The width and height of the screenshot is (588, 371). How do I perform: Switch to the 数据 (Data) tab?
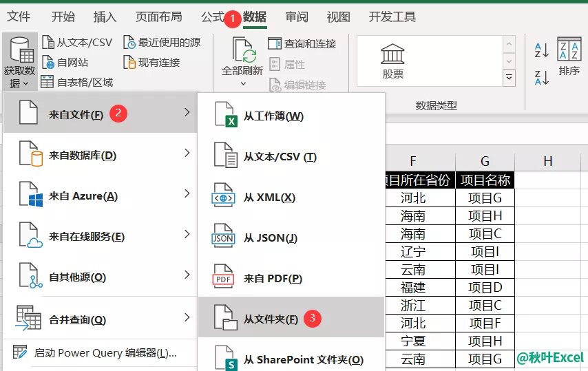pos(255,17)
